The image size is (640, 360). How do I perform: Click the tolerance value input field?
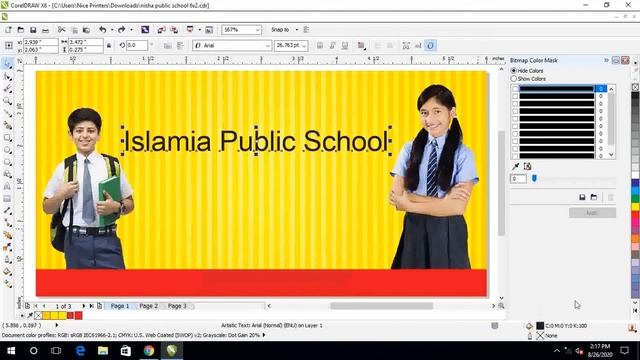click(x=518, y=179)
